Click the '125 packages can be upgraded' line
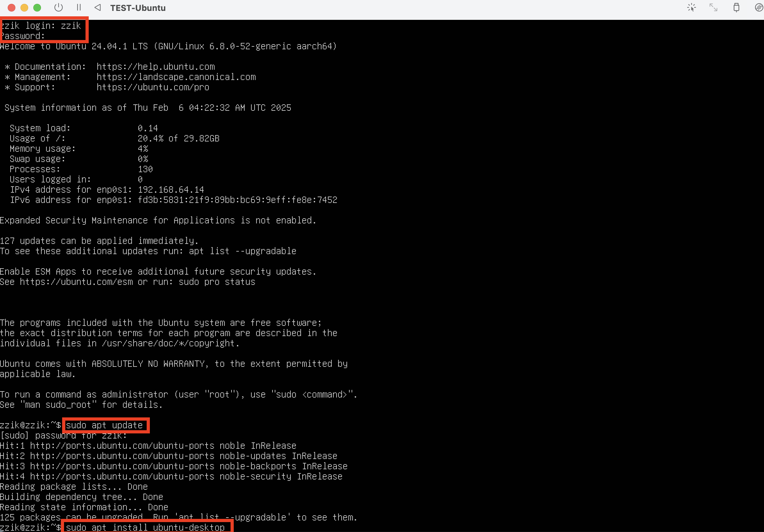764x532 pixels. click(179, 517)
